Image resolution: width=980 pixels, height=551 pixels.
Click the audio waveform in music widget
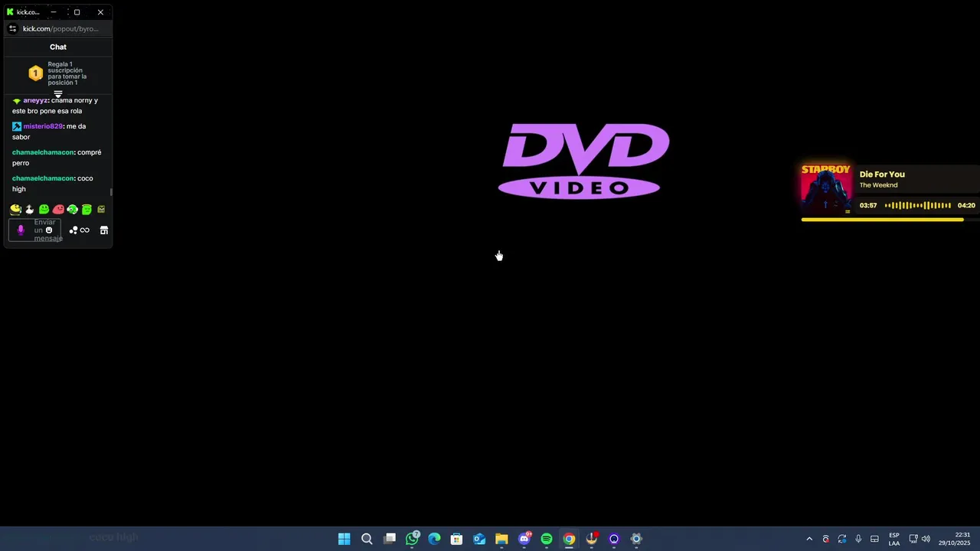(918, 205)
